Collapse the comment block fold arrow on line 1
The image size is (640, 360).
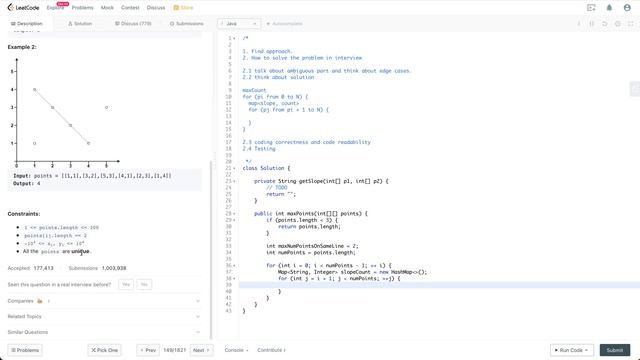(x=234, y=38)
